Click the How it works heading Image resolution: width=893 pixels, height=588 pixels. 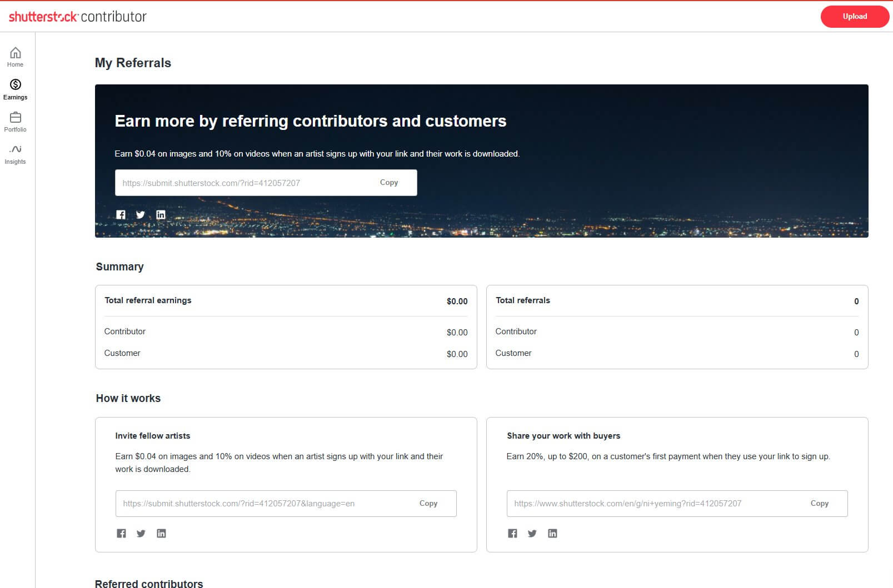(x=128, y=398)
